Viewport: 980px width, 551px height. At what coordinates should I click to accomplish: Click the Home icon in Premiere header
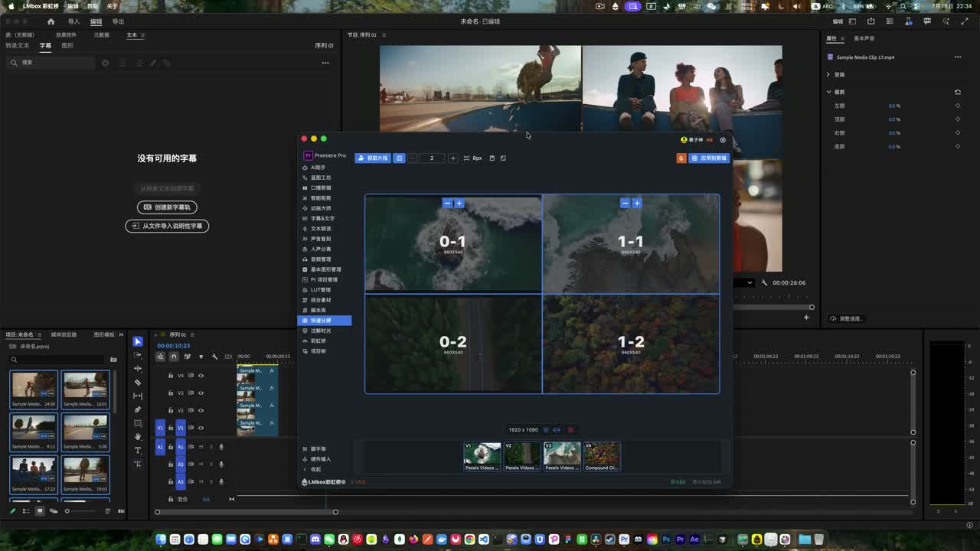click(x=51, y=21)
